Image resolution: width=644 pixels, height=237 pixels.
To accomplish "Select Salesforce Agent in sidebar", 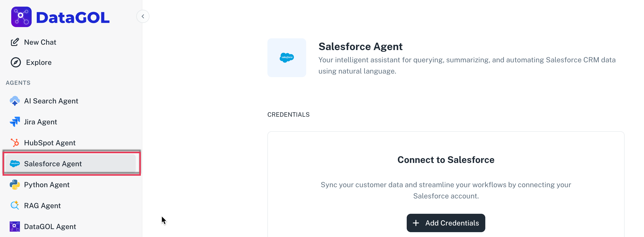I will tap(71, 163).
